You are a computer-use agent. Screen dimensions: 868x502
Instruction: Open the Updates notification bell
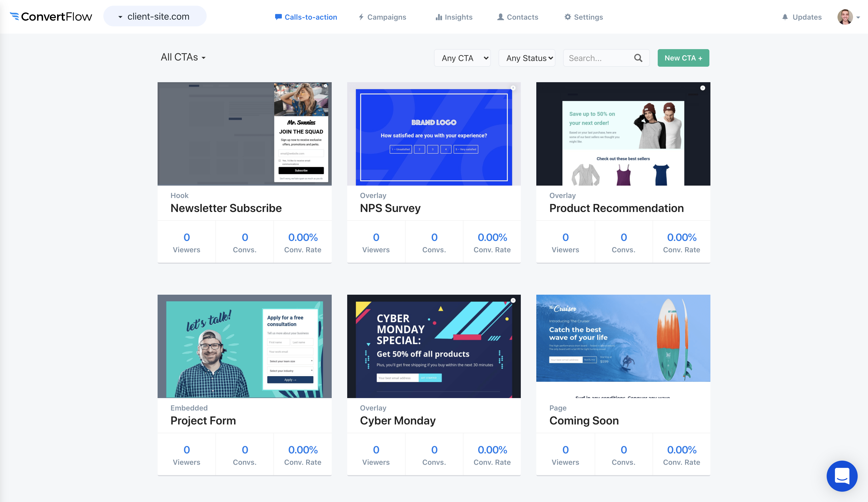click(x=786, y=17)
